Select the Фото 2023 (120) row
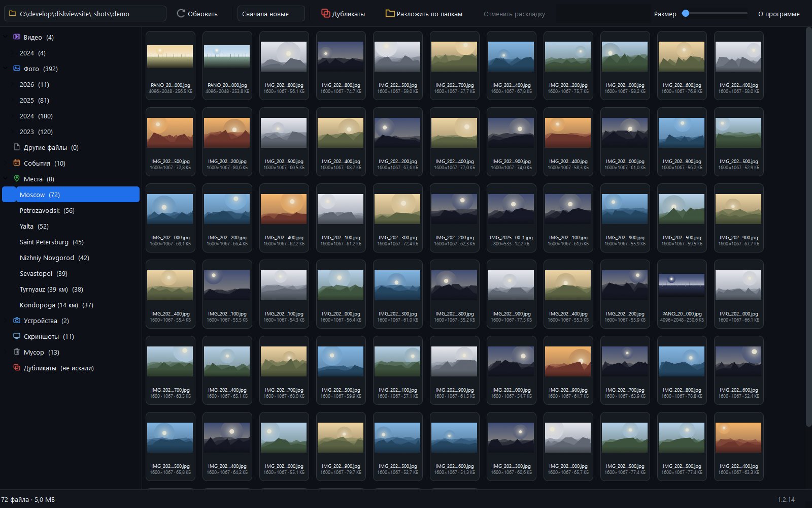812x508 pixels. pos(71,132)
